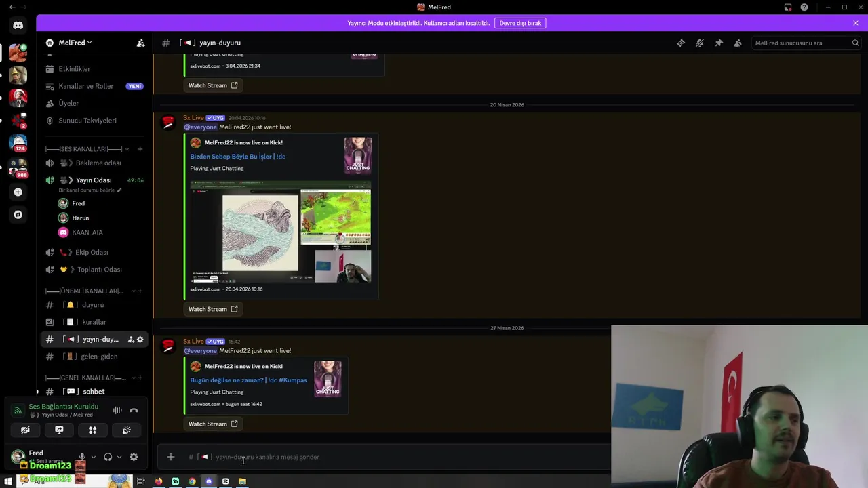Open server icon with 124 badge
This screenshot has width=868, height=488.
18,144
